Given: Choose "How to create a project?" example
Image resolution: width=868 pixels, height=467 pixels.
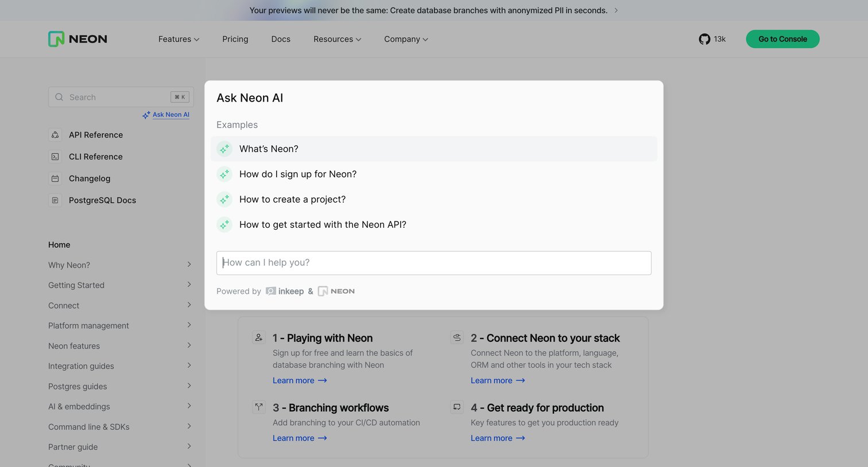Looking at the screenshot, I should coord(434,199).
